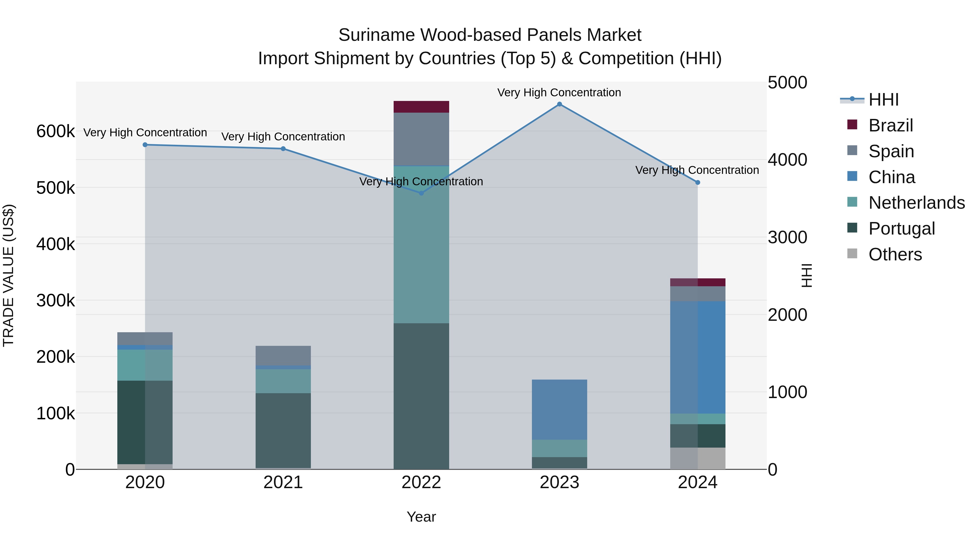
Task: Click the Others gray legend swatch
Action: (x=852, y=253)
